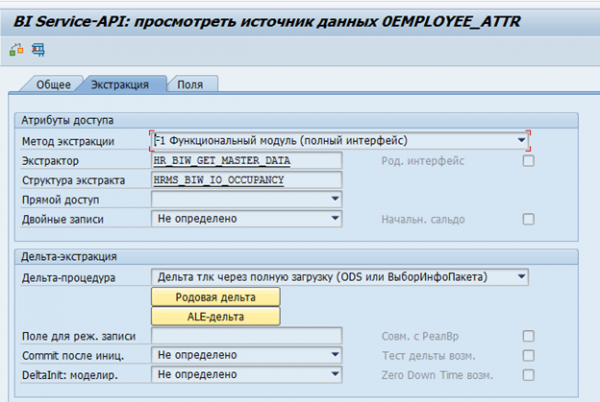The height and width of the screenshot is (402, 600).
Task: Click the ALE-дельта button
Action: (x=216, y=316)
